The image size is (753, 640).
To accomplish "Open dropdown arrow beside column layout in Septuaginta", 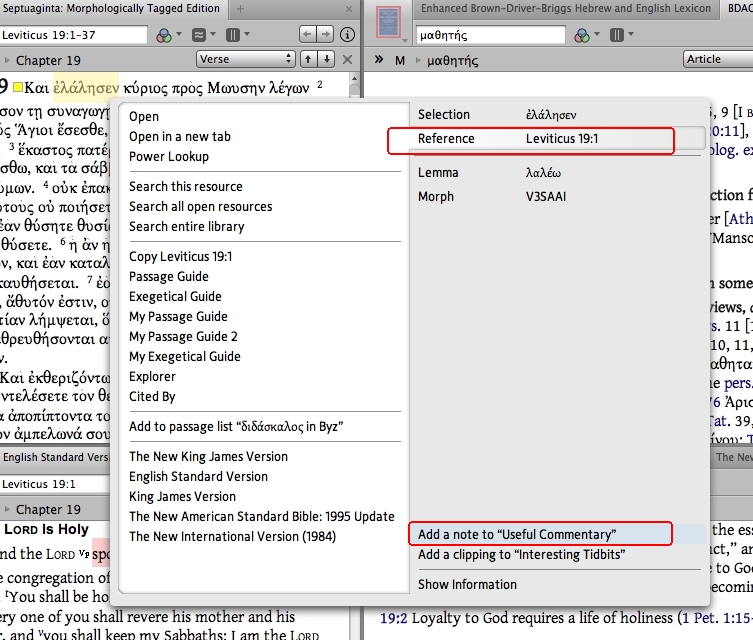I will [247, 34].
